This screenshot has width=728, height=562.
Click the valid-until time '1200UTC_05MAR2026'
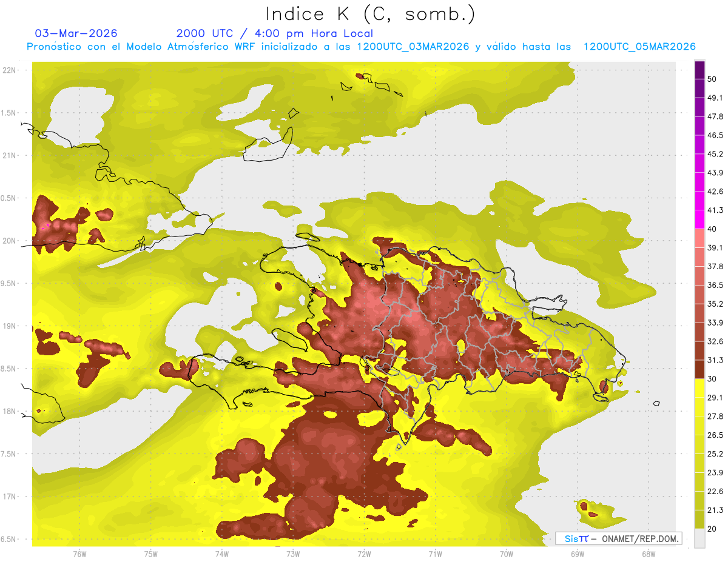[x=639, y=47]
